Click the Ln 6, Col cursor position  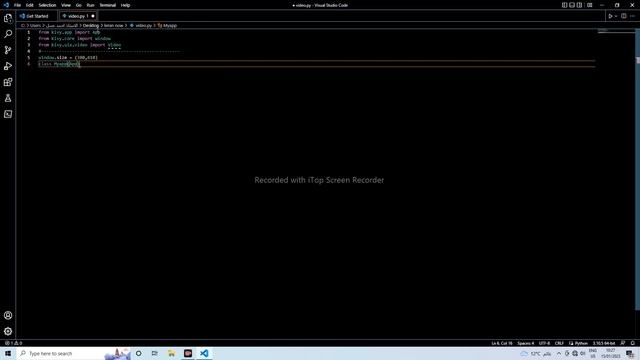click(x=502, y=343)
